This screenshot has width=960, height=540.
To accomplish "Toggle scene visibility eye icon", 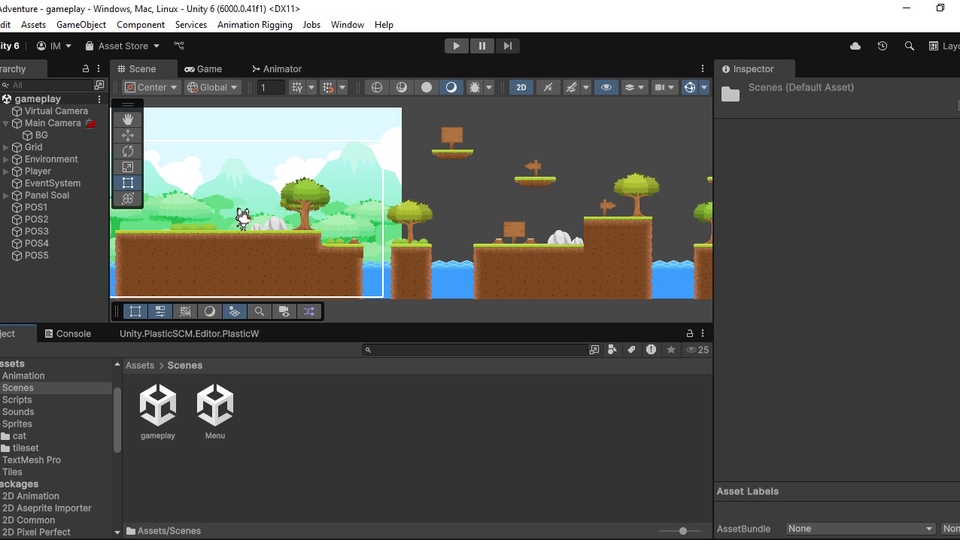I will (605, 88).
